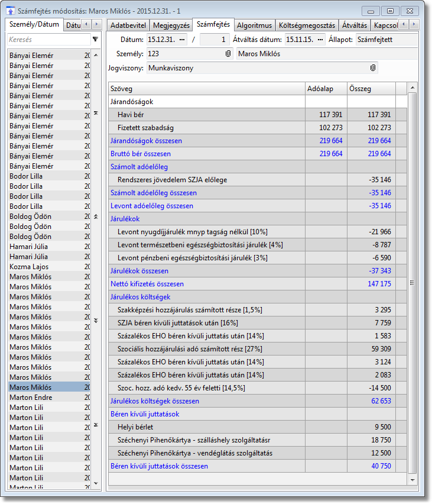432x504 pixels.
Task: Click the application icon in title bar
Action: click(x=11, y=11)
